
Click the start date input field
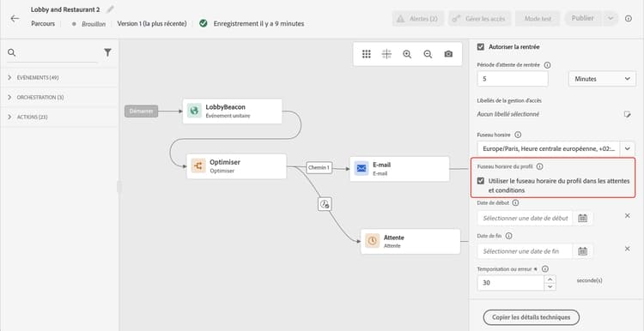[x=525, y=218]
